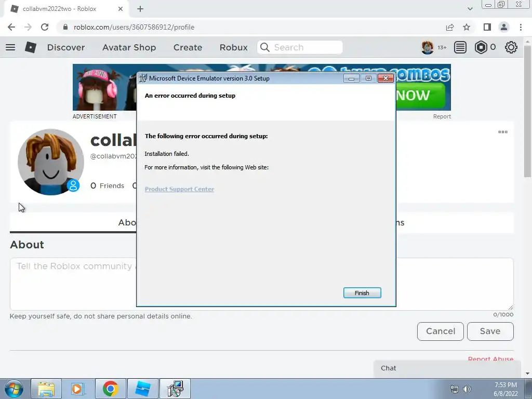Click the About description text box
The width and height of the screenshot is (532, 399).
pos(262,284)
